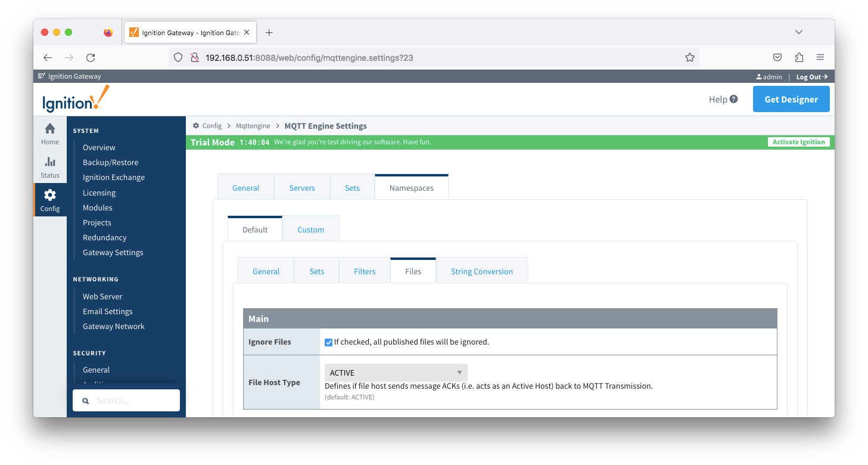Open Email Settings under Networking
Image resolution: width=868 pixels, height=465 pixels.
[108, 311]
